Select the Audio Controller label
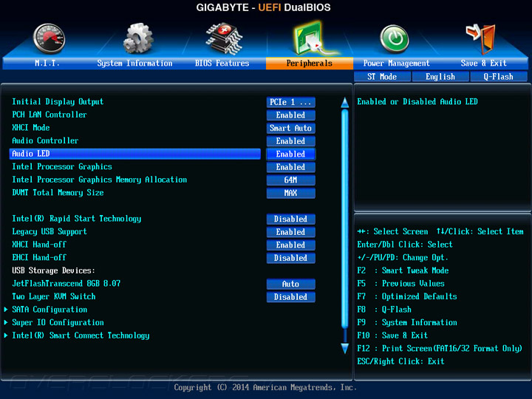This screenshot has width=532, height=399. (x=45, y=140)
